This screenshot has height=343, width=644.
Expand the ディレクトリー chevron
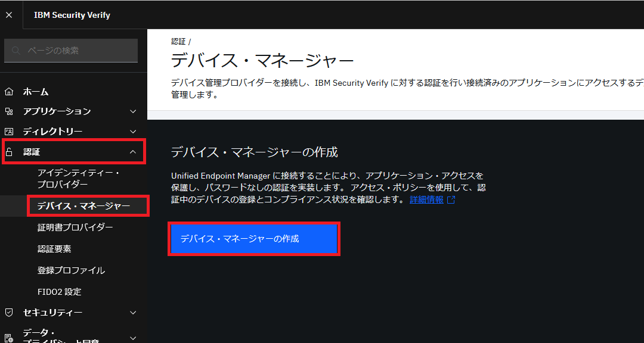coord(132,131)
